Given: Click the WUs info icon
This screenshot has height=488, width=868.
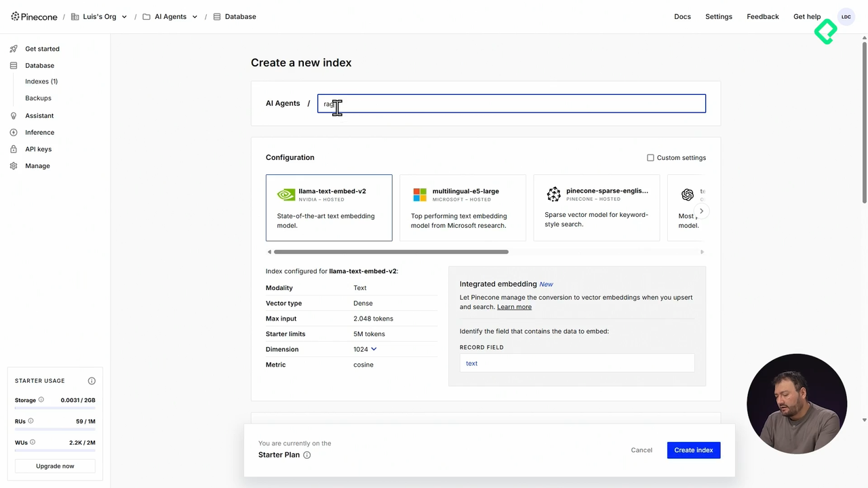Looking at the screenshot, I should point(32,442).
